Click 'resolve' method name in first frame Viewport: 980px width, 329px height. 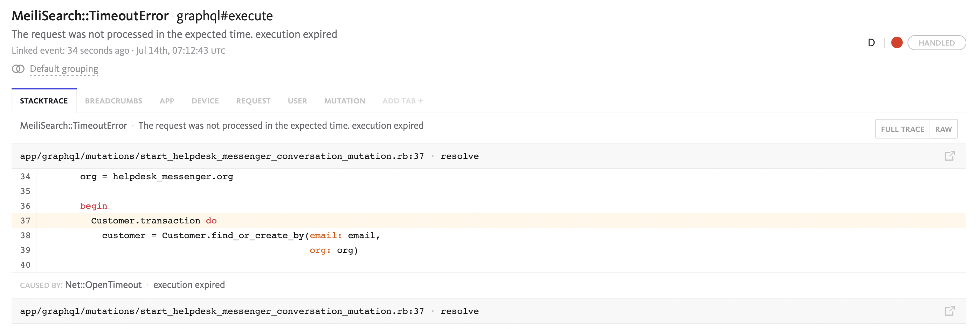point(460,156)
